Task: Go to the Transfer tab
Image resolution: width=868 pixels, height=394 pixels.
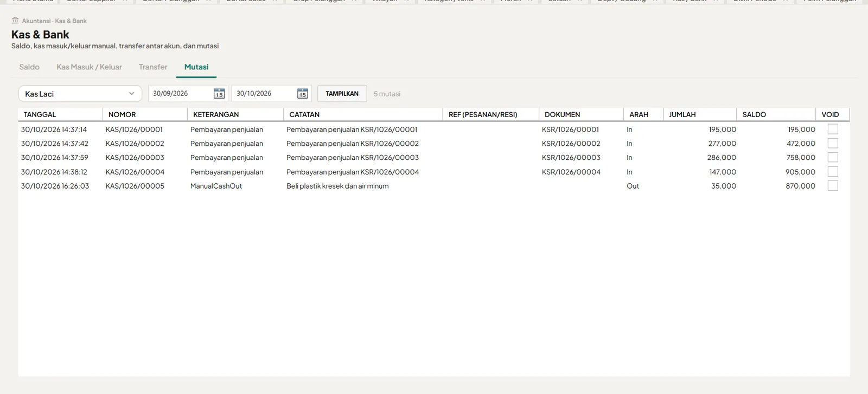Action: tap(153, 67)
